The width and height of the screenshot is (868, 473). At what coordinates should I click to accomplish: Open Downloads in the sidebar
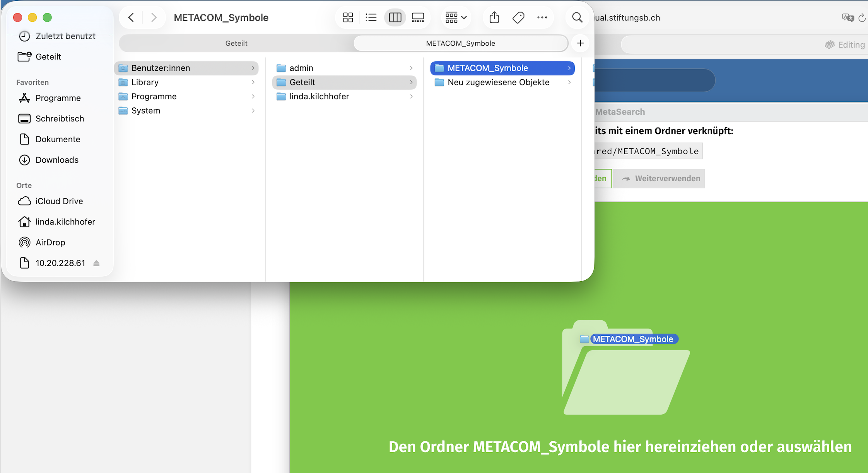[x=57, y=160]
